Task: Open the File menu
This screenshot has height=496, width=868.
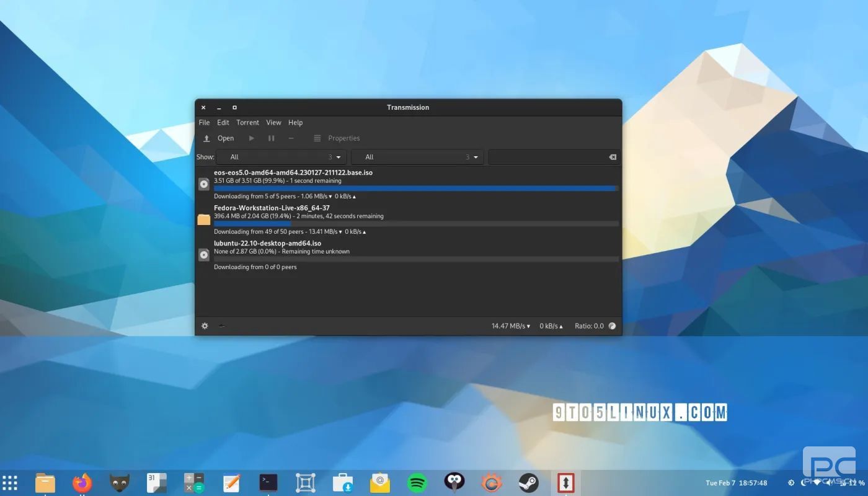Action: [204, 123]
